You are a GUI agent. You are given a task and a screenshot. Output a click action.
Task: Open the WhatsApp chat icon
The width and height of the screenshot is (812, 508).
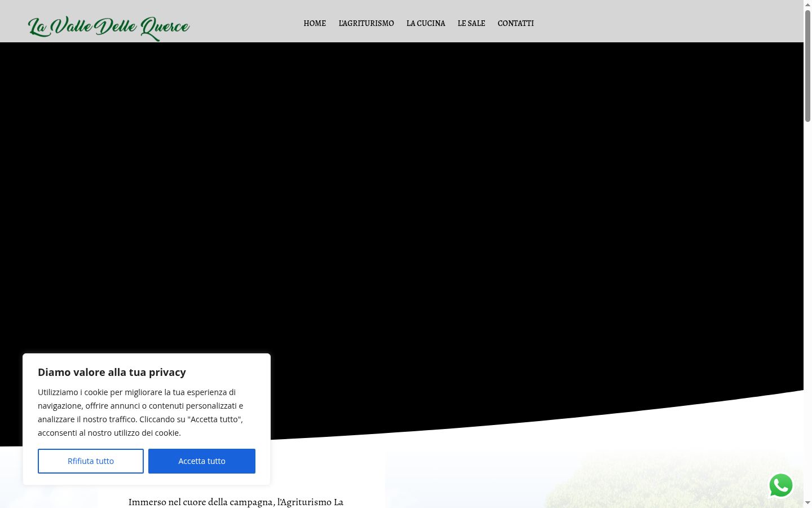tap(781, 485)
